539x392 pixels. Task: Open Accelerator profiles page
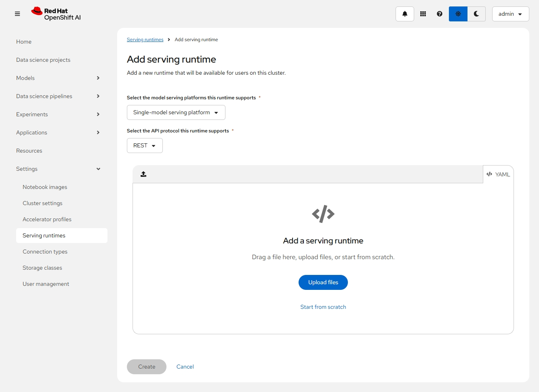[47, 219]
